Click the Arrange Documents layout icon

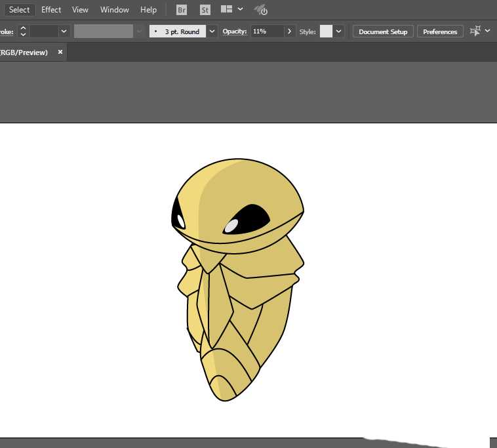pos(227,10)
